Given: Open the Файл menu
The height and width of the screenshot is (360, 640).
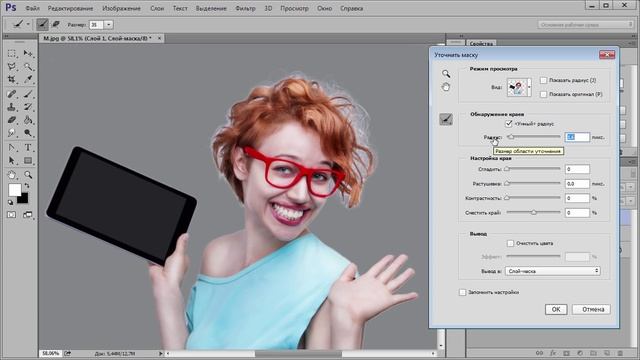Looking at the screenshot, I should pos(32,8).
